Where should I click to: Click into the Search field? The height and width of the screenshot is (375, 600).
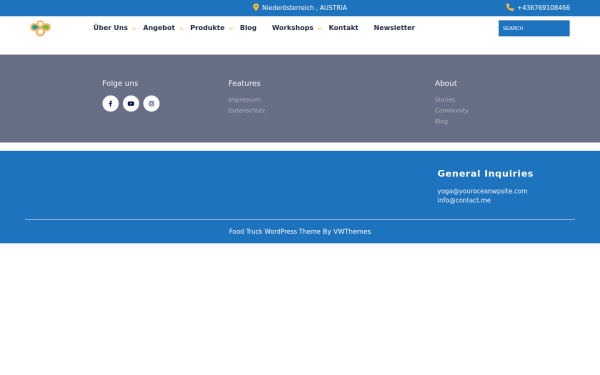click(x=534, y=28)
